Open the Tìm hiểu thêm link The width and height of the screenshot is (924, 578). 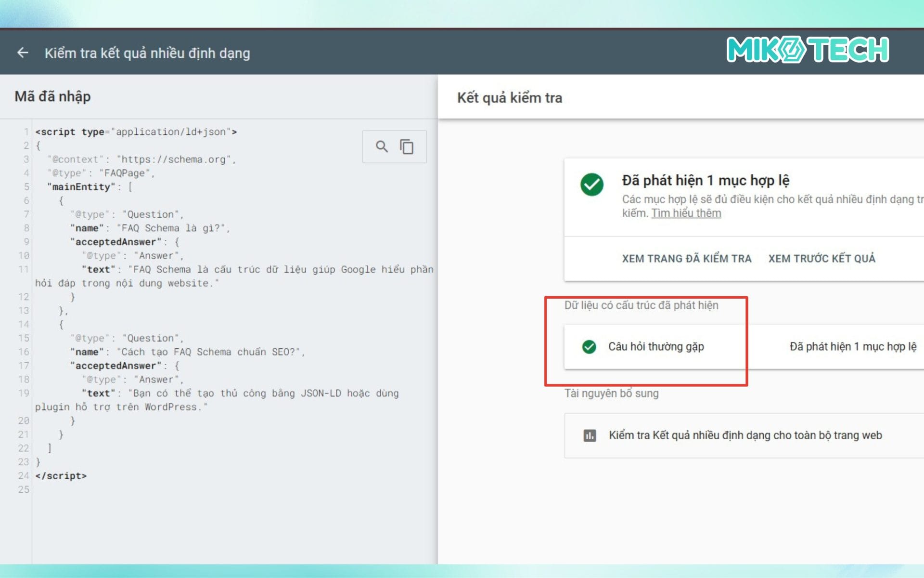686,213
